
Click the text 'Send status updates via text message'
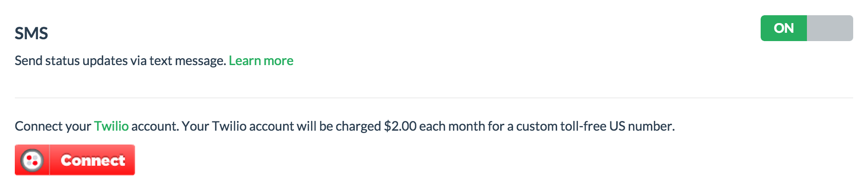[x=120, y=60]
